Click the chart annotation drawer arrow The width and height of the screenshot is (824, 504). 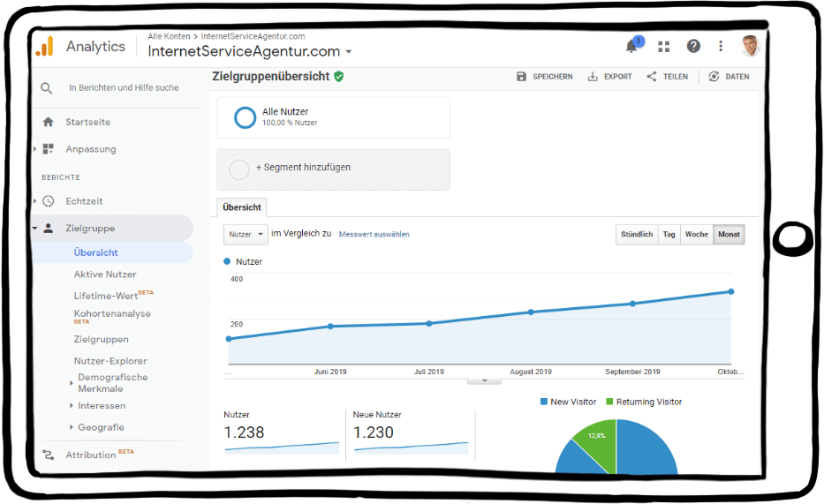coord(484,381)
